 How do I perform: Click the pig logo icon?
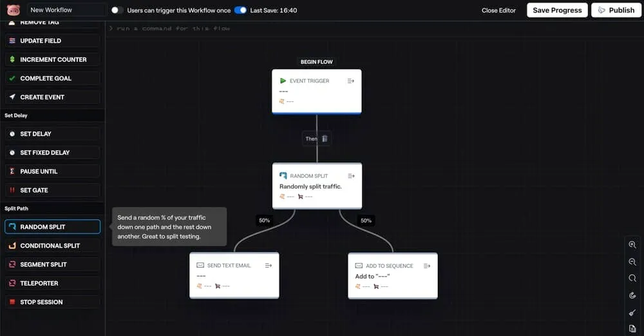tap(14, 10)
